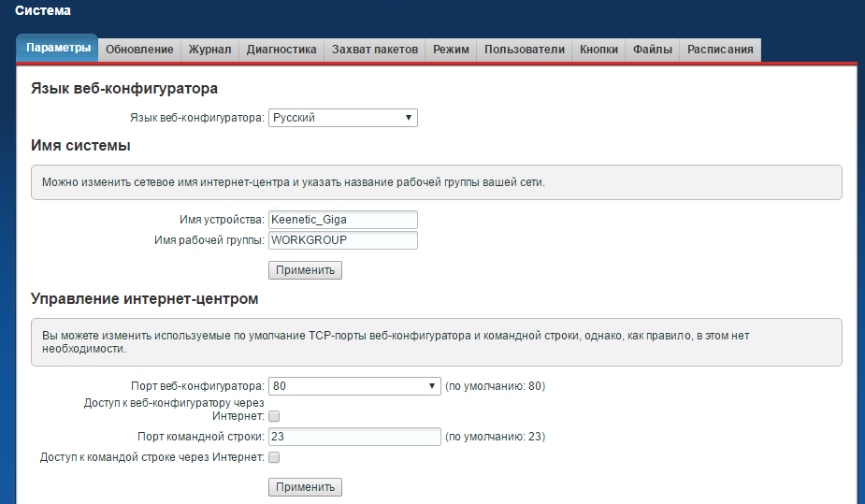Select the Захват пакетов tab
Viewport: 865px width, 504px height.
[x=375, y=50]
